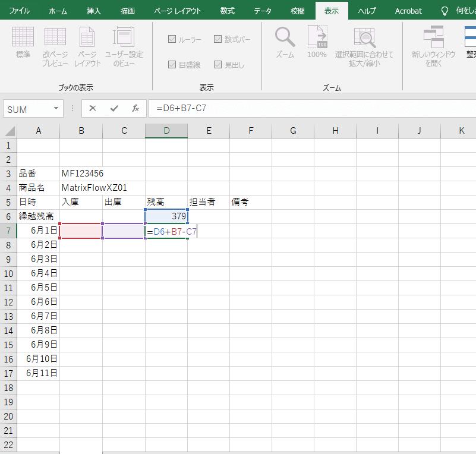Click the 6月1日 date cell
The height and width of the screenshot is (454, 476).
pos(38,231)
